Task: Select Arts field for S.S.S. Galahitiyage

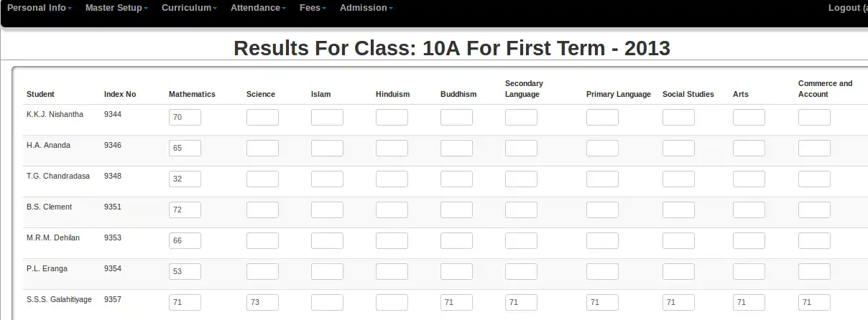Action: coord(749,303)
